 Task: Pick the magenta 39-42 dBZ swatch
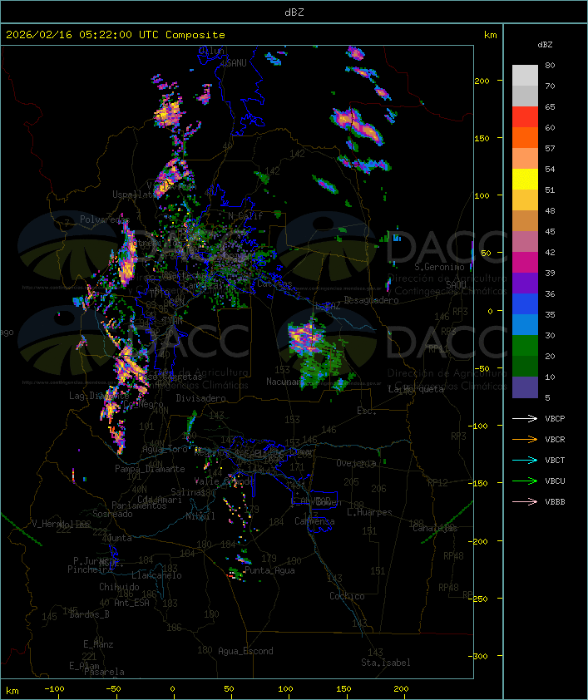click(525, 262)
